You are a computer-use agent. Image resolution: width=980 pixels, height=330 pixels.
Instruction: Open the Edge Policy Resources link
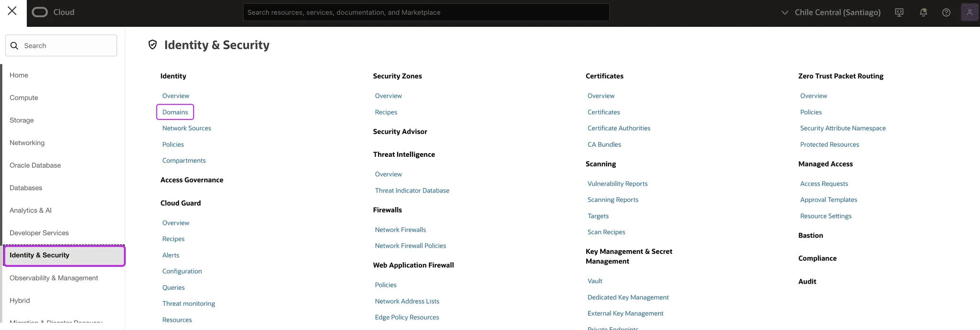click(x=407, y=317)
